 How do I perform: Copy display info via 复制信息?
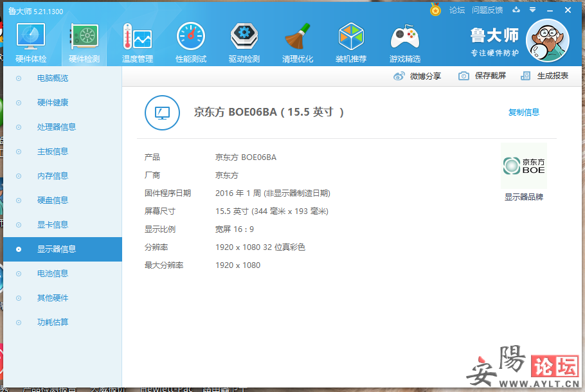click(x=523, y=112)
